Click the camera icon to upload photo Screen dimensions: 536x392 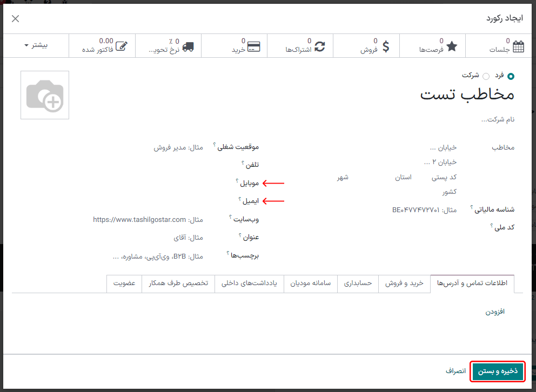point(45,95)
